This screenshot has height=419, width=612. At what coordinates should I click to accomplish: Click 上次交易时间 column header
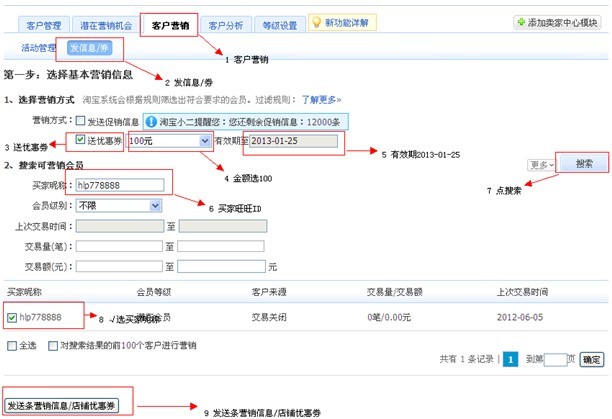(x=522, y=292)
